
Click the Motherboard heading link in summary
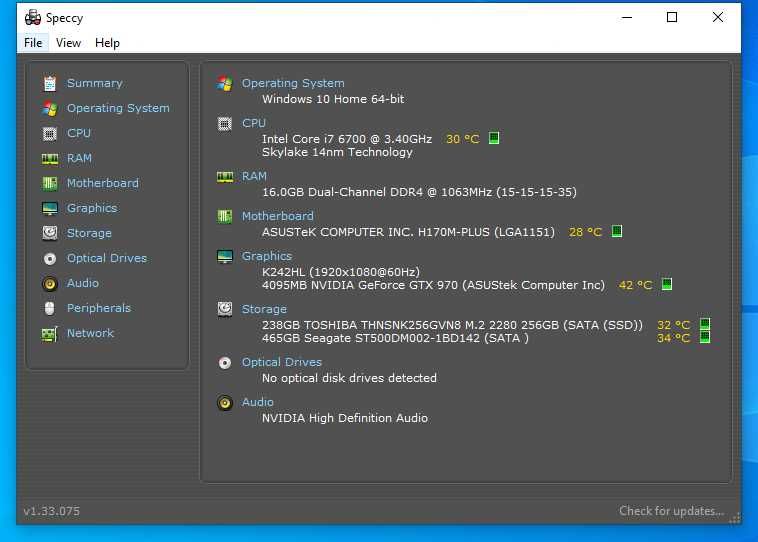(278, 216)
